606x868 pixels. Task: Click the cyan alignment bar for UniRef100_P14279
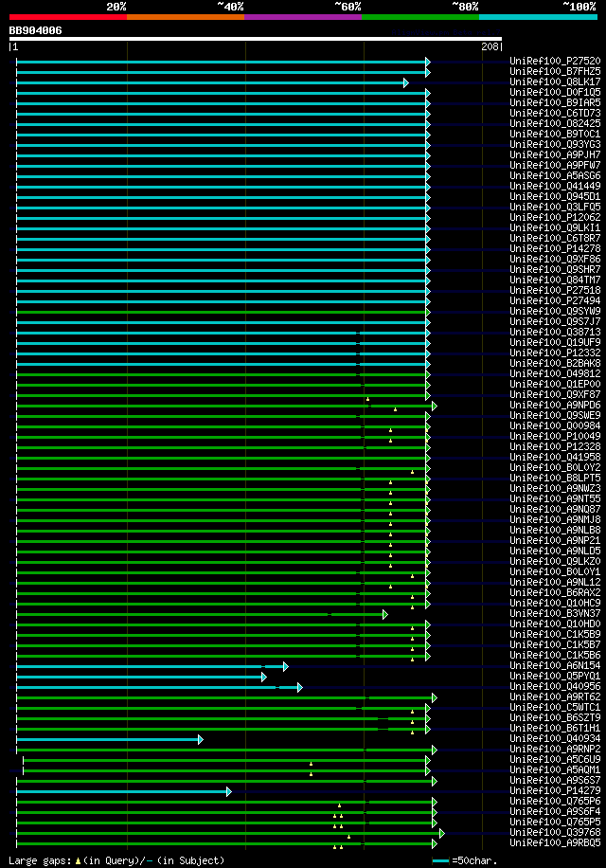[124, 791]
